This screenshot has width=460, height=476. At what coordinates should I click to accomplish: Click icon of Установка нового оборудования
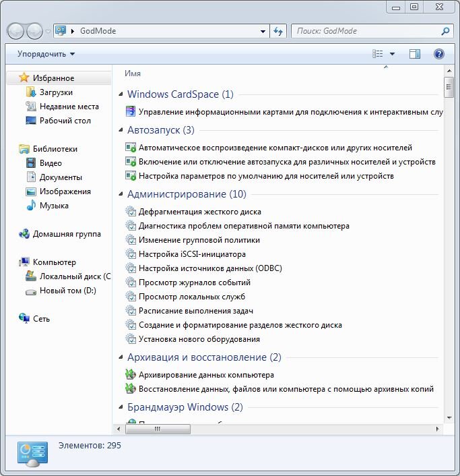click(131, 339)
